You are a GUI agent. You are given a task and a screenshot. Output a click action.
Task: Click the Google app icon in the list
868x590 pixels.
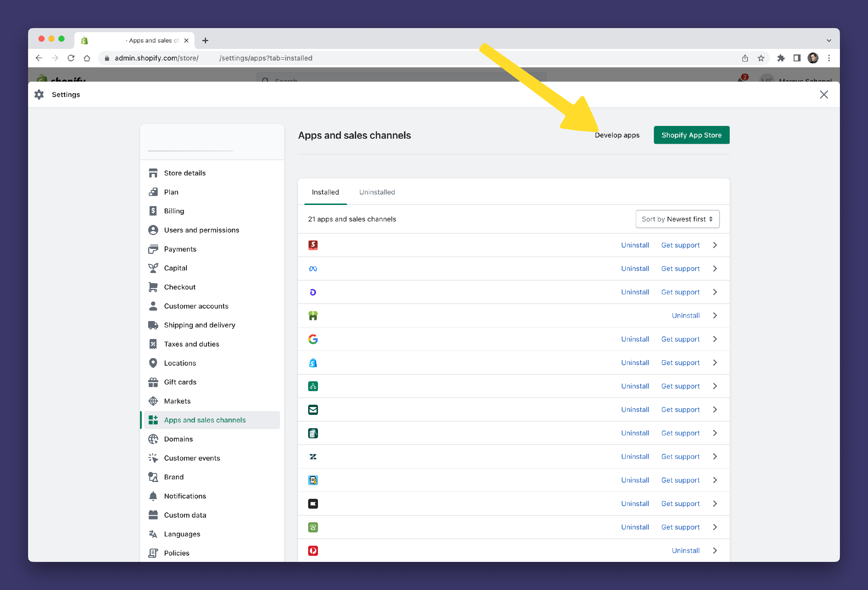pyautogui.click(x=313, y=339)
